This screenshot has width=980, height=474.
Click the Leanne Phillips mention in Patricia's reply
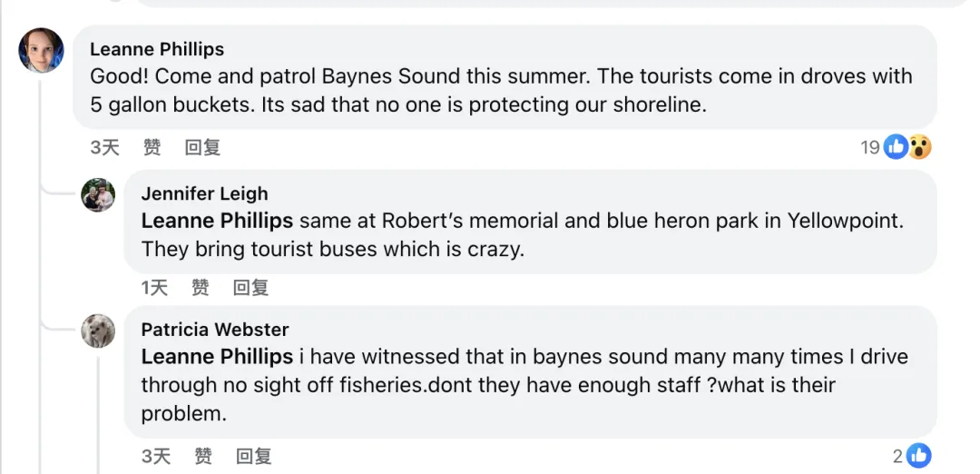coord(217,357)
